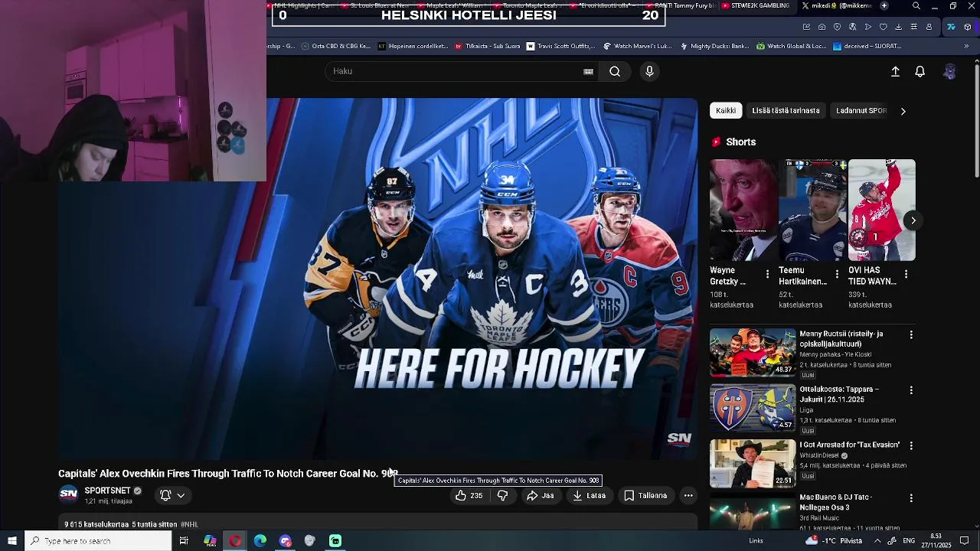The image size is (980, 551).
Task: Show more filter chips with right arrow
Action: click(903, 111)
